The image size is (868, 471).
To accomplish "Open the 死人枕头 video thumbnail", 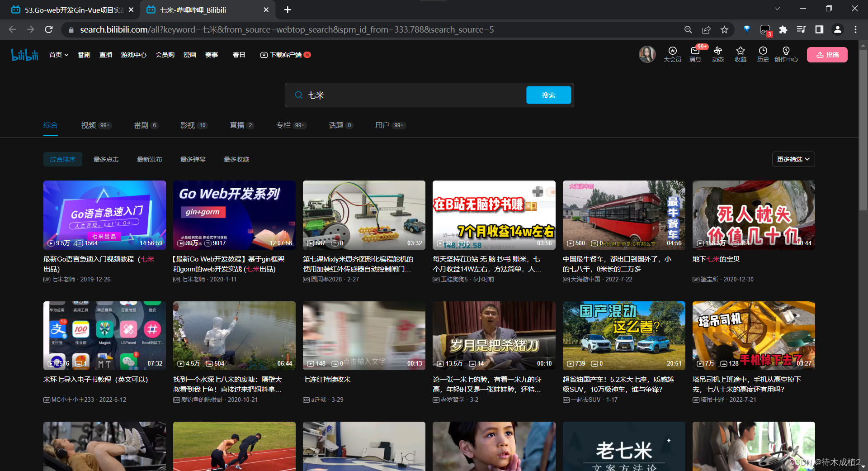I will [x=754, y=215].
